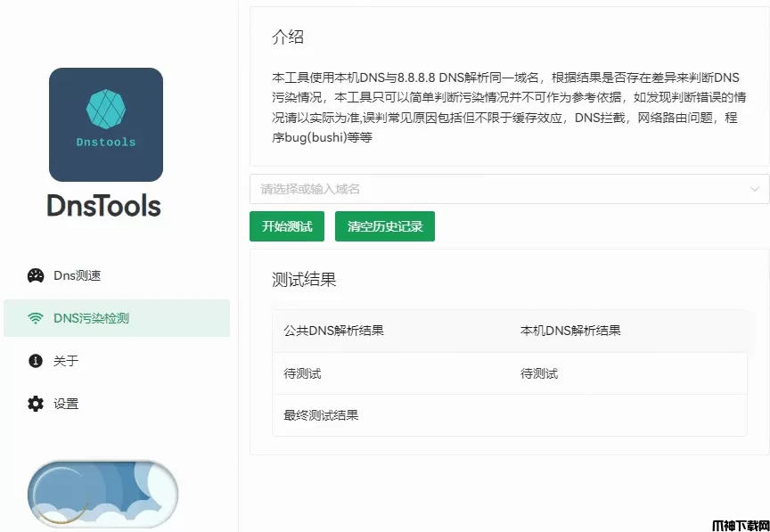The image size is (770, 532).
Task: Expand the domain dropdown chevron
Action: pyautogui.click(x=755, y=189)
